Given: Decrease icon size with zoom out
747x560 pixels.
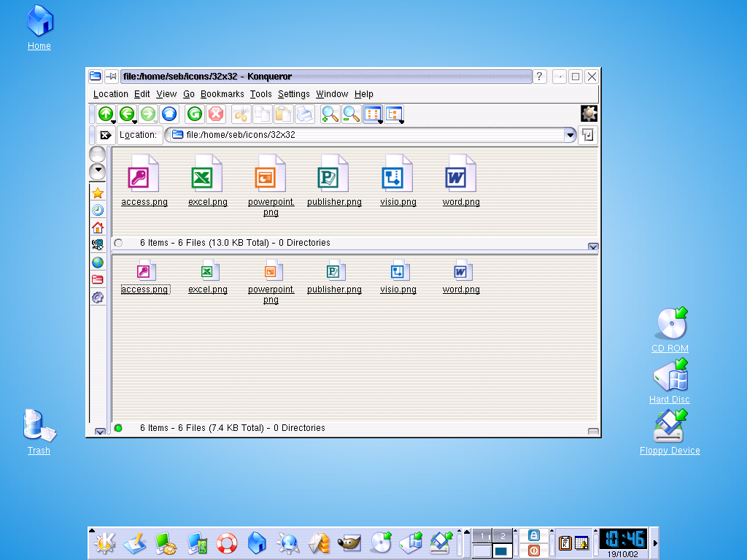Looking at the screenshot, I should pos(351,114).
